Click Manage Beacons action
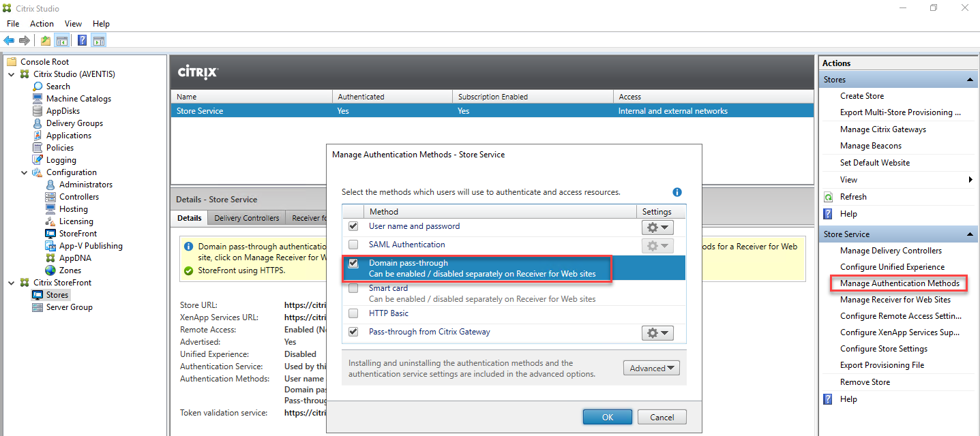 pyautogui.click(x=871, y=146)
